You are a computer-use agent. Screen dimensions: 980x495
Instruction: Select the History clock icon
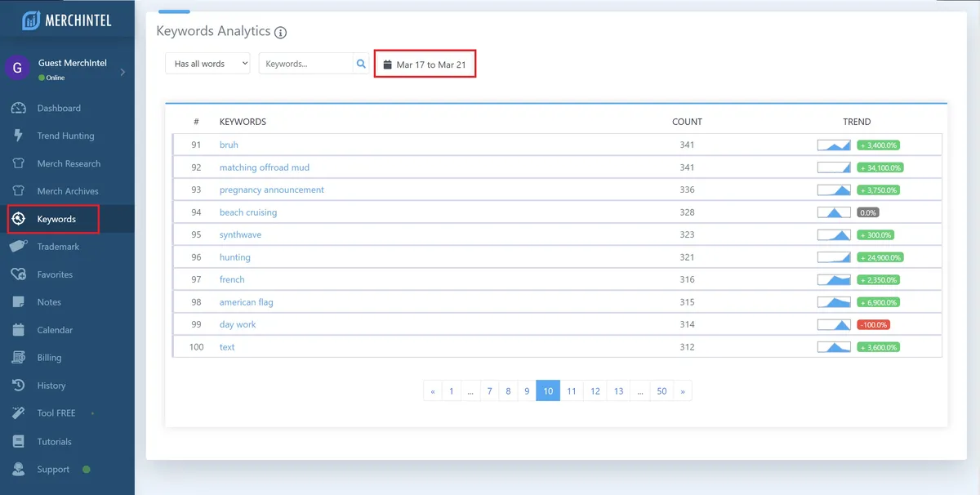click(20, 385)
